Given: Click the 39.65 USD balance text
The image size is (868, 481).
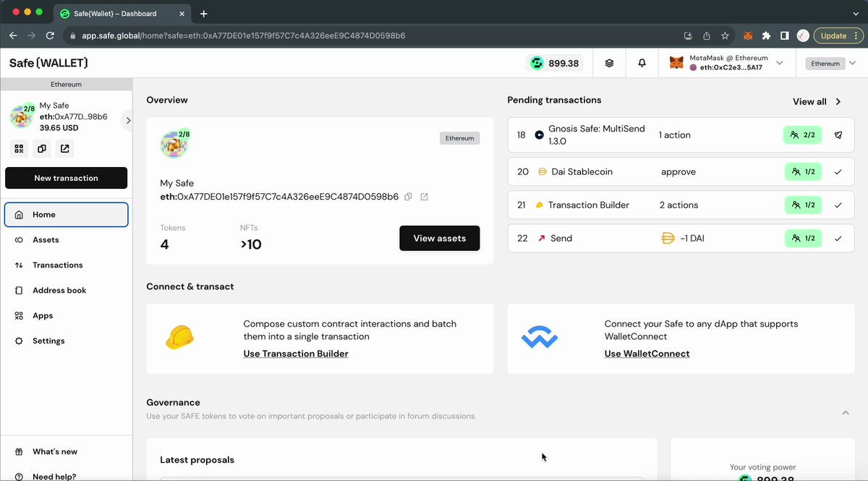Looking at the screenshot, I should click(59, 128).
